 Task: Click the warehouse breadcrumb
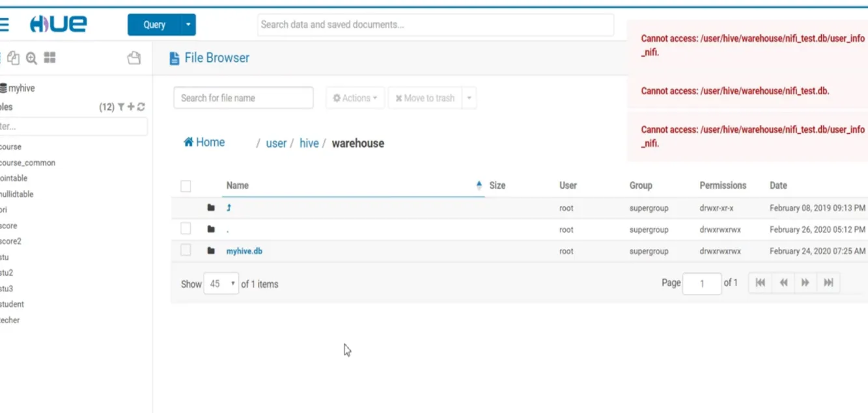[358, 143]
